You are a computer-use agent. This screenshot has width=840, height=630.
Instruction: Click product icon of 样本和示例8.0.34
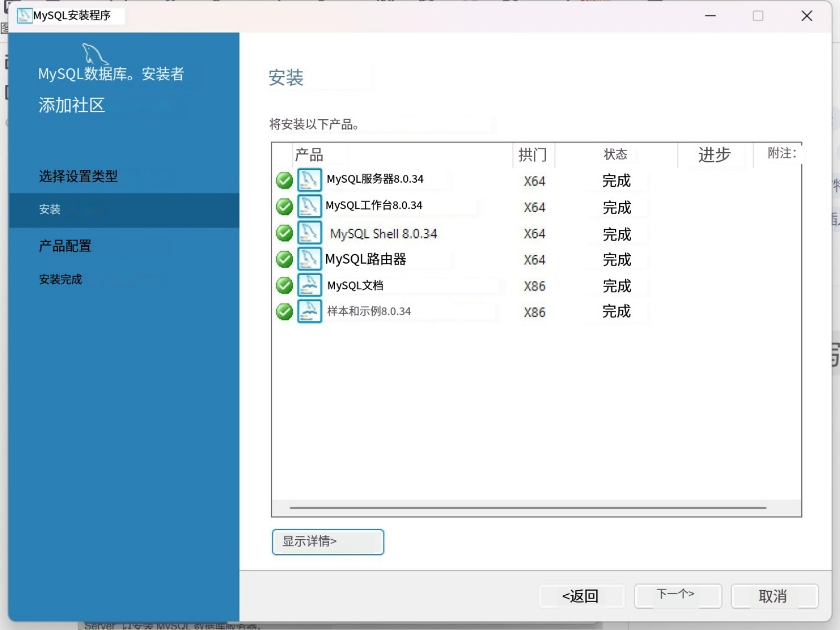pos(309,311)
